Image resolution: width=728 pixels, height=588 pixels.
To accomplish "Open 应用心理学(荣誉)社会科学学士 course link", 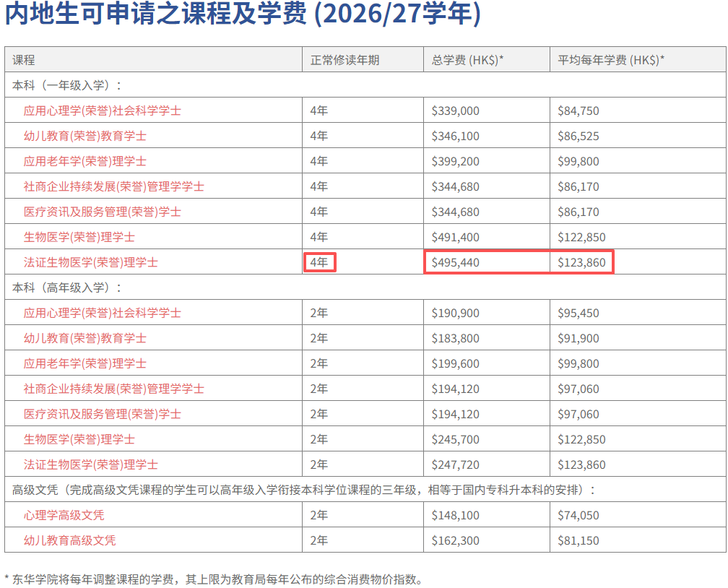I will pos(97,111).
